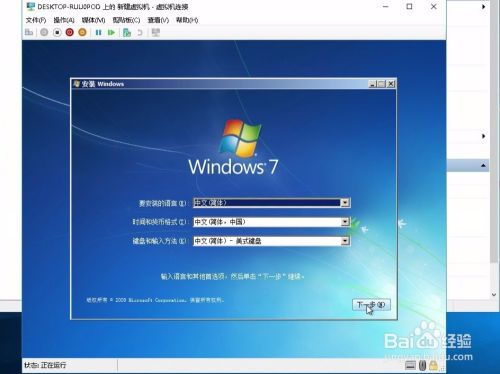Click the mouse icon in the status bar

422,366
